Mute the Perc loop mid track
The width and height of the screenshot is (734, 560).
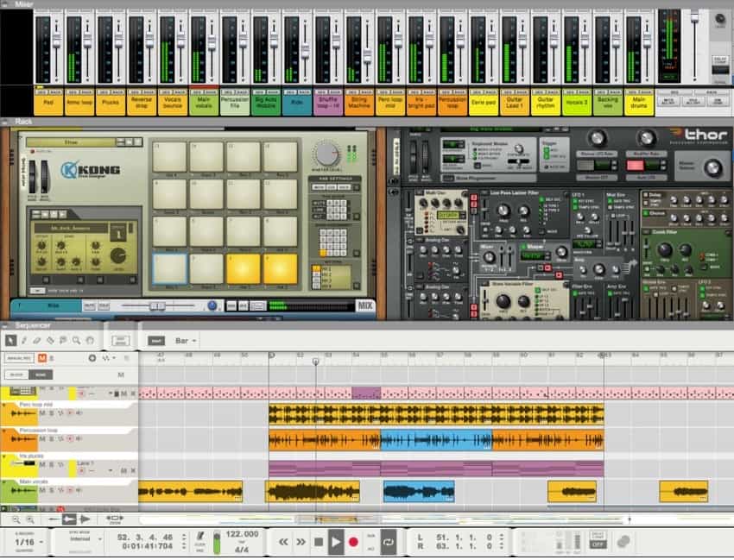42,413
